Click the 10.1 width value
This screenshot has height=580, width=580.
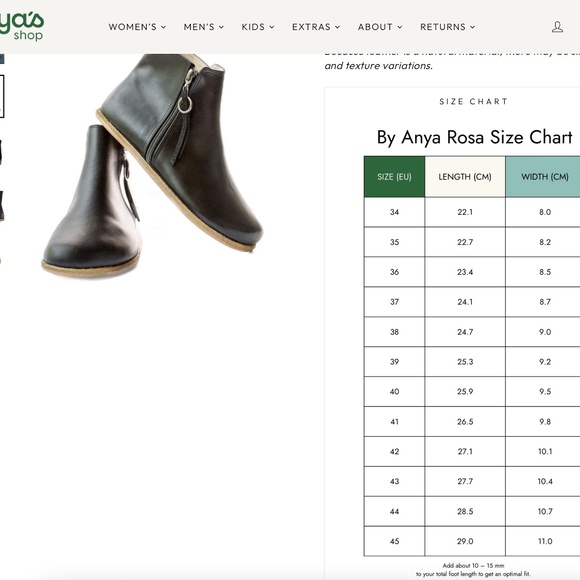(x=545, y=452)
